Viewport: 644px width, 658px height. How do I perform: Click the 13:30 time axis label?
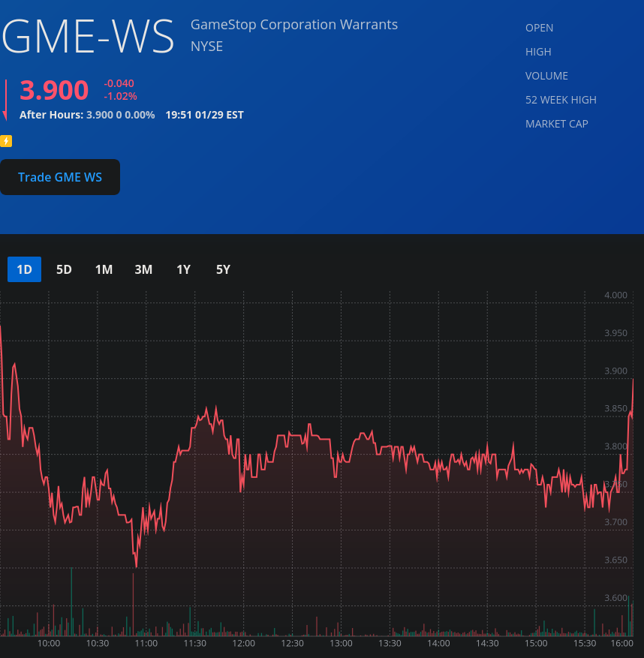click(x=390, y=643)
